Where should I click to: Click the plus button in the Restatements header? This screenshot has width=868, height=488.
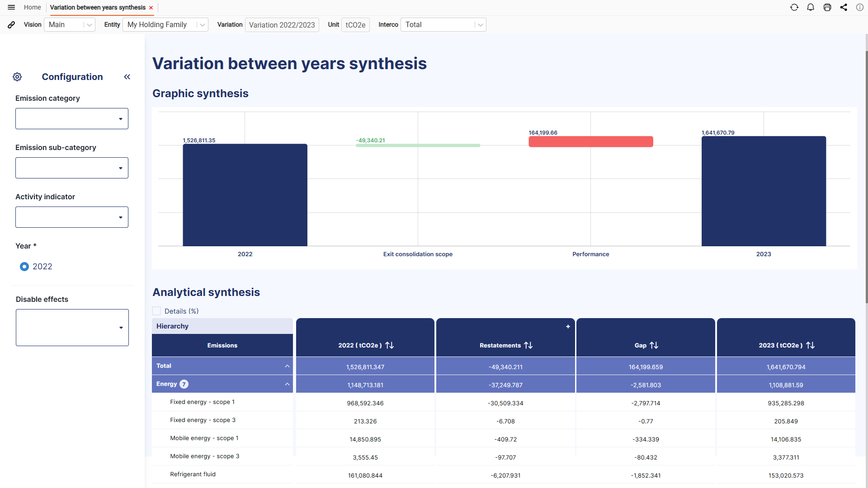568,326
